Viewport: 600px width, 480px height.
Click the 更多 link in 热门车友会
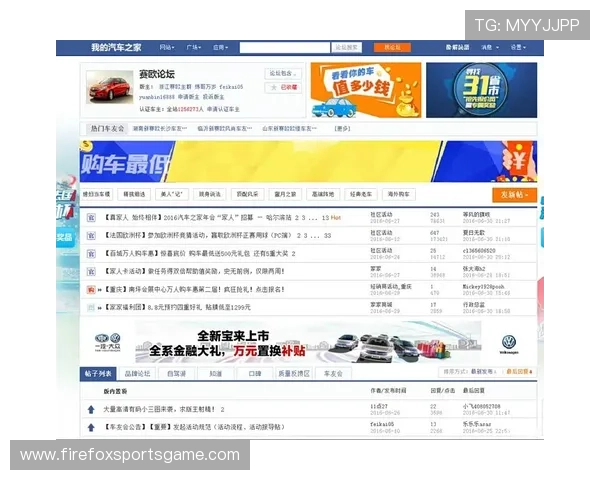(x=342, y=129)
